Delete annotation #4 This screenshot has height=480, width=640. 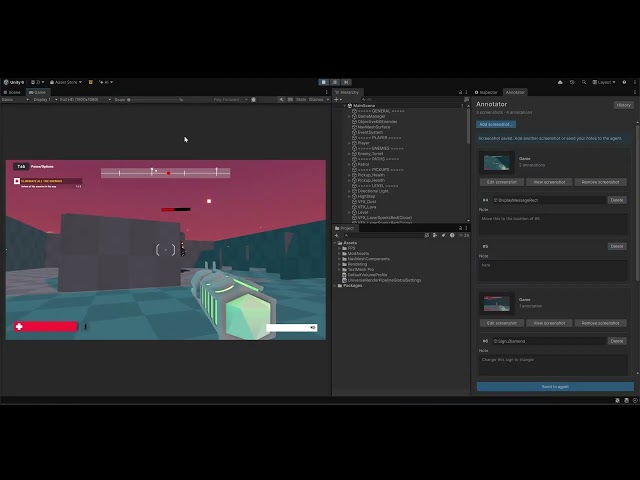pos(617,200)
